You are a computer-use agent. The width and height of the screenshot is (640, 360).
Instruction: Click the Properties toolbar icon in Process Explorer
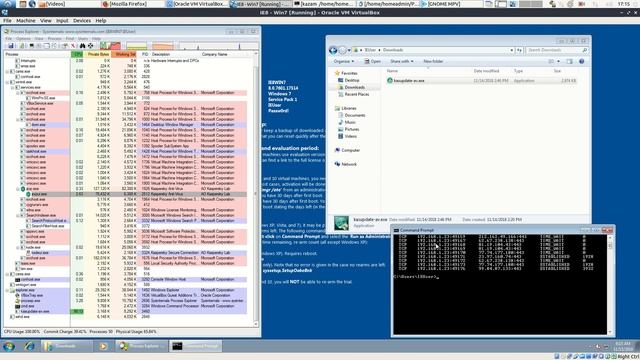coord(64,46)
